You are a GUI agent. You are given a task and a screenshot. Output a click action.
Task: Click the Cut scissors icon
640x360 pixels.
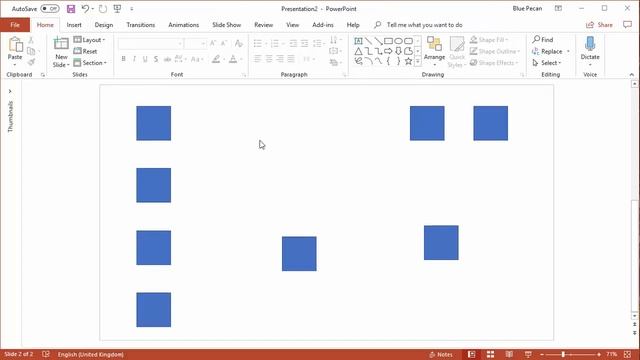[31, 40]
